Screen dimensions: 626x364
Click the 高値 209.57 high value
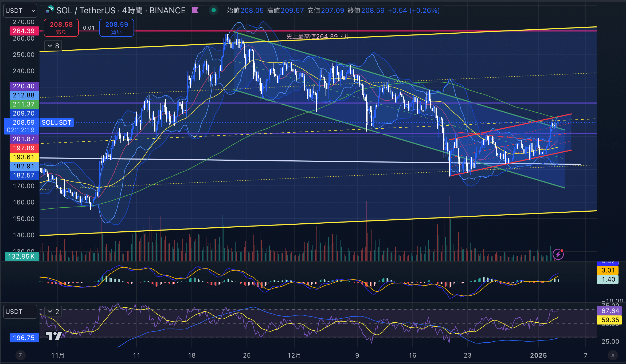[x=285, y=10]
